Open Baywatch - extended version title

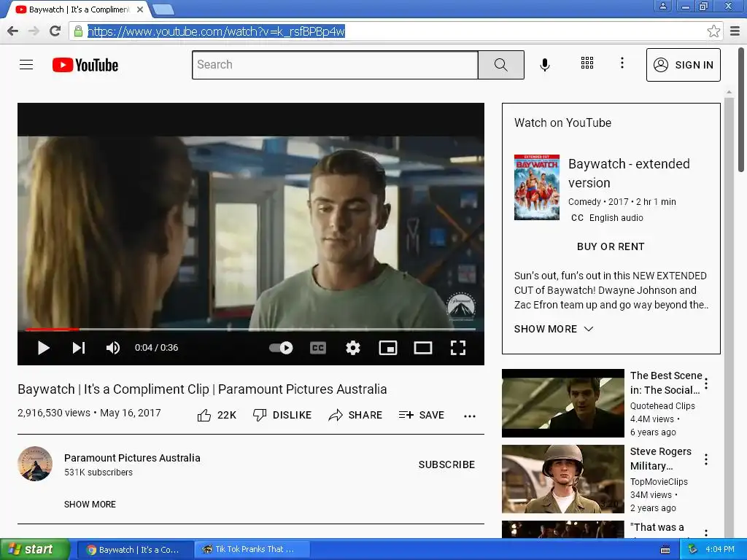[x=629, y=174]
